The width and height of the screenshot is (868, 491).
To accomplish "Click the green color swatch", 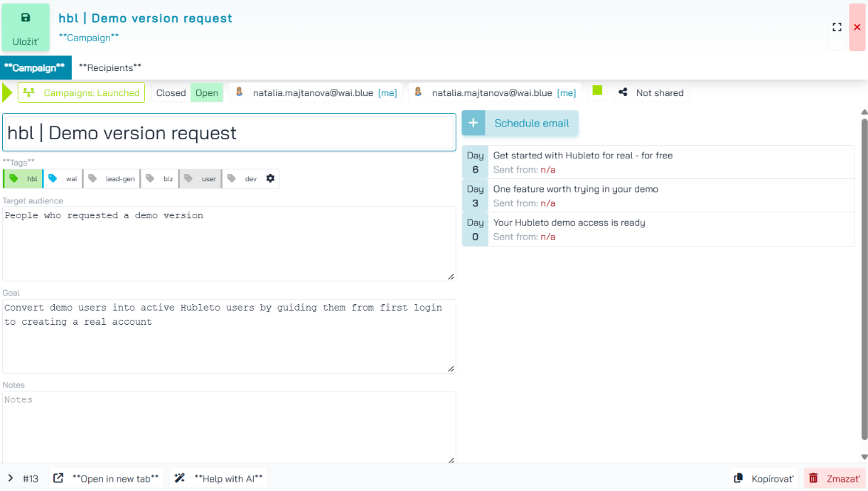I will point(598,90).
